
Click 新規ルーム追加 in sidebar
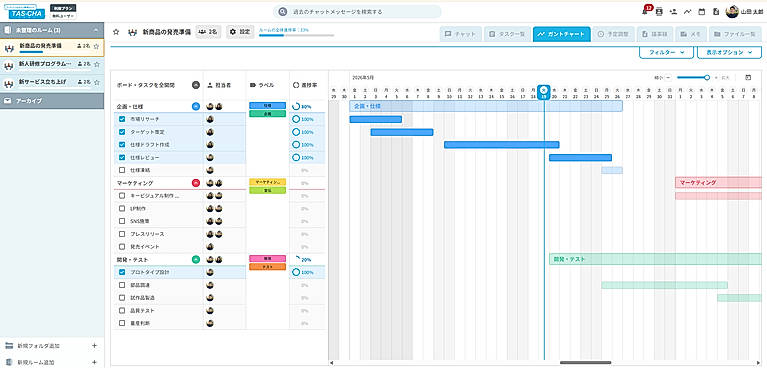coord(36,363)
